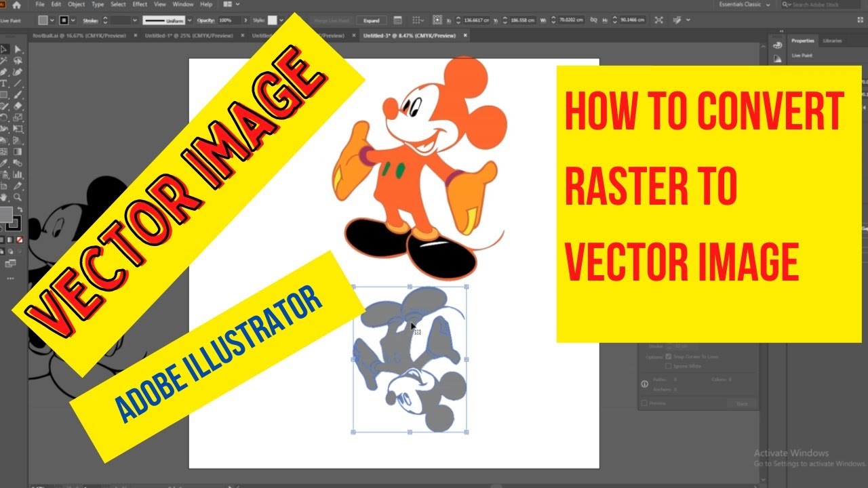Activate the Hand tool
This screenshot has width=868, height=488.
pos(5,197)
